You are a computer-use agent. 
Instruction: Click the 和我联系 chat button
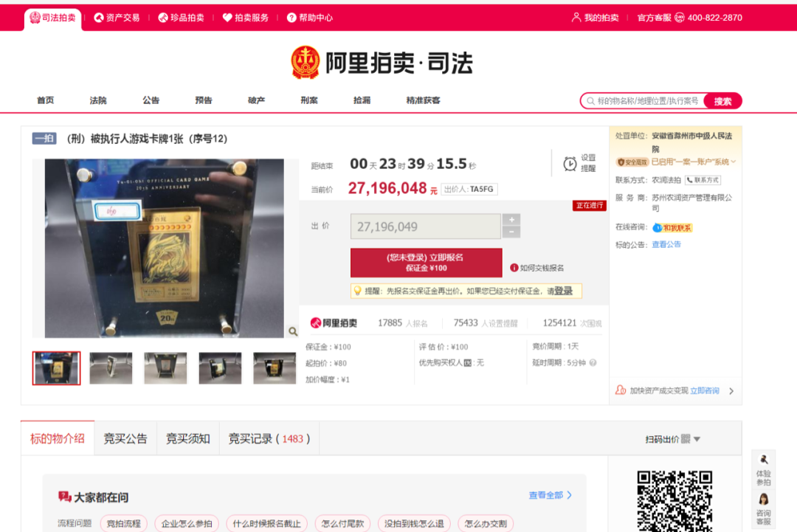click(672, 228)
